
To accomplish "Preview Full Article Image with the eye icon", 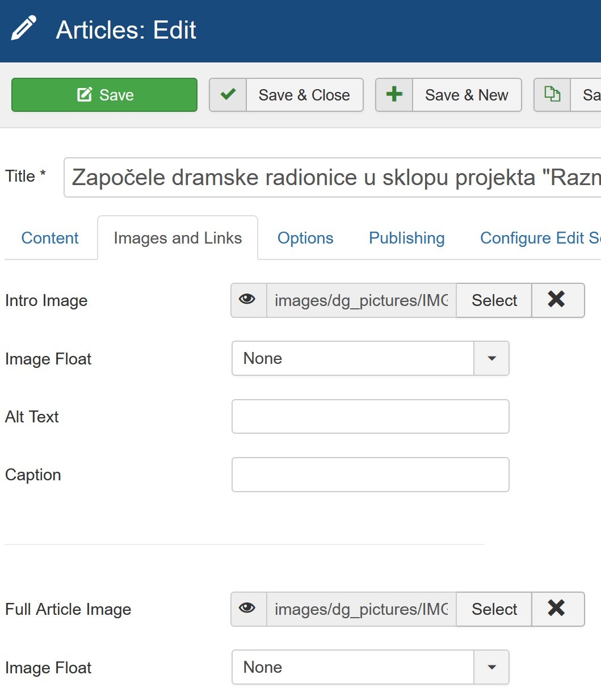I will (x=248, y=609).
